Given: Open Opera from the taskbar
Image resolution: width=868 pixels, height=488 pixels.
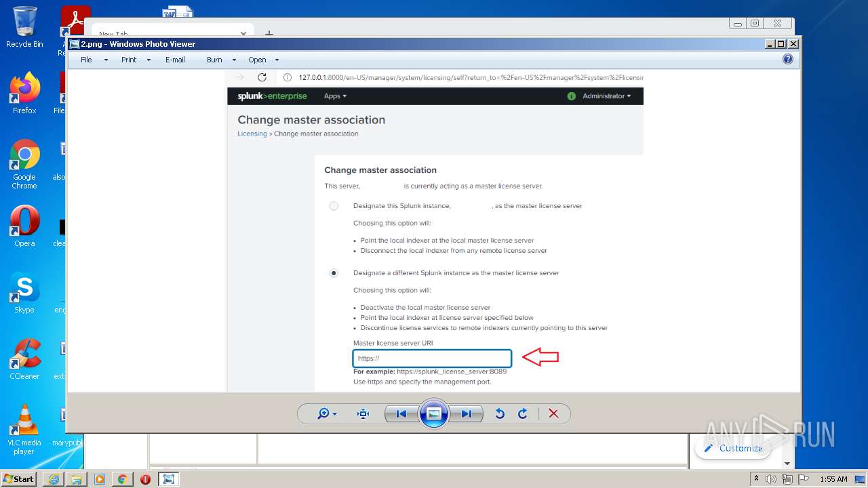Looking at the screenshot, I should click(145, 479).
